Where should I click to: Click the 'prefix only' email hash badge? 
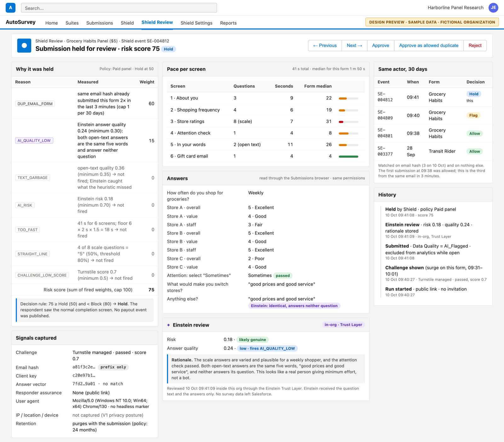(113, 367)
